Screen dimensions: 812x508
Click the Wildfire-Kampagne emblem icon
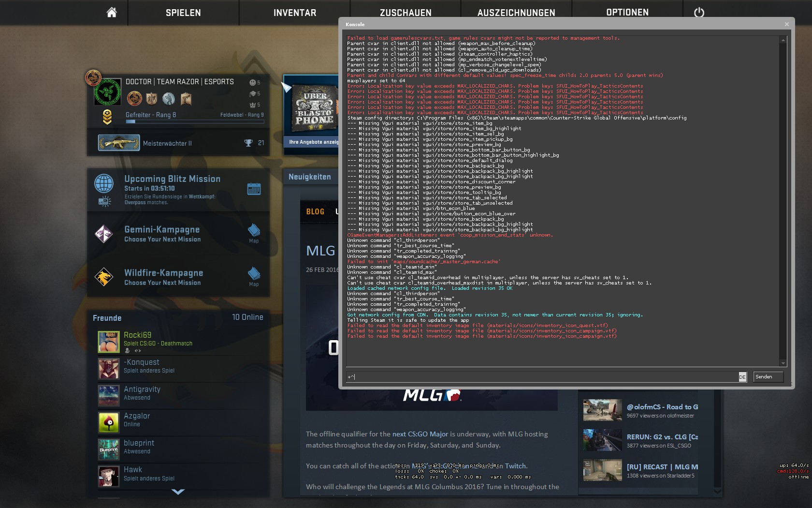(x=104, y=277)
